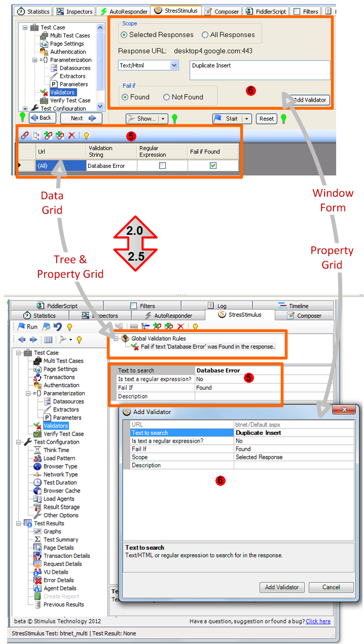The width and height of the screenshot is (364, 644).
Task: Click the Transactions tree icon
Action: pyautogui.click(x=37, y=377)
